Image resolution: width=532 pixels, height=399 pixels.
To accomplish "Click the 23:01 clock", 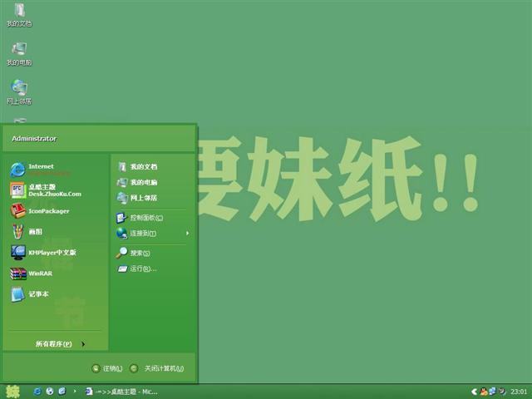I will [519, 392].
